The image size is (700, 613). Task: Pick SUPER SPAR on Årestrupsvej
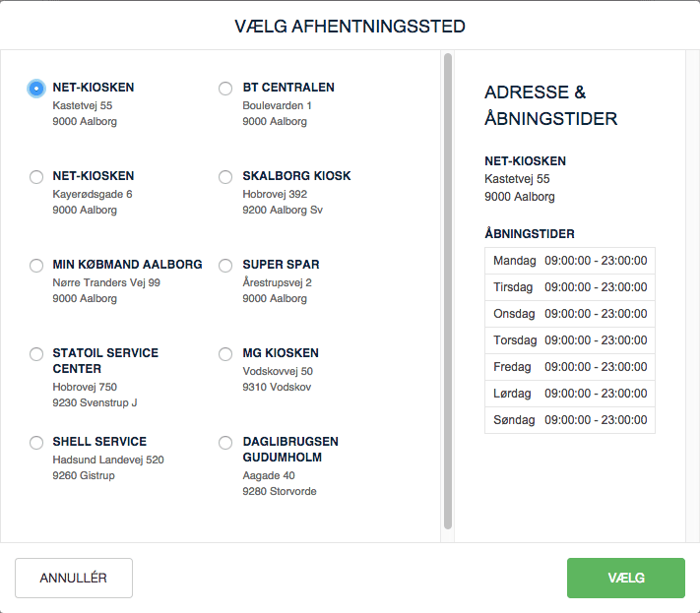[x=225, y=266]
